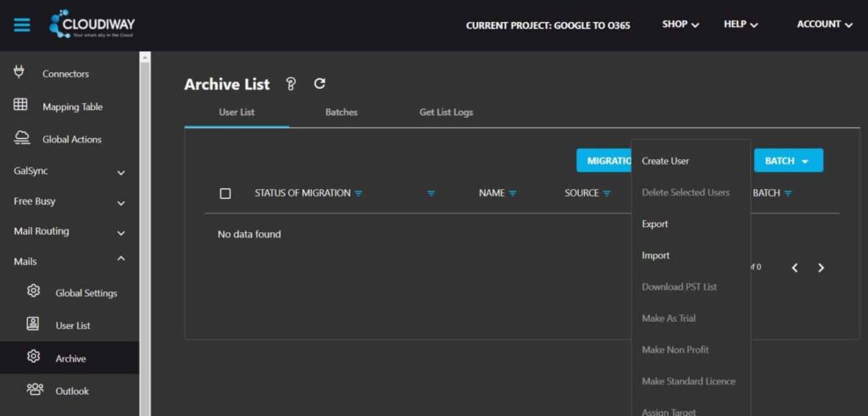Viewport: 868px width, 416px height.
Task: Click the Name column header text
Action: (x=492, y=193)
